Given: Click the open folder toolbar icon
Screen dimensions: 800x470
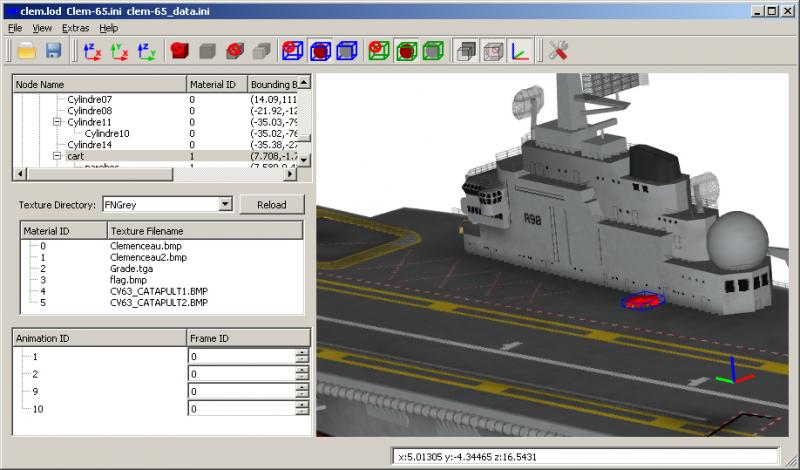Looking at the screenshot, I should pos(27,51).
